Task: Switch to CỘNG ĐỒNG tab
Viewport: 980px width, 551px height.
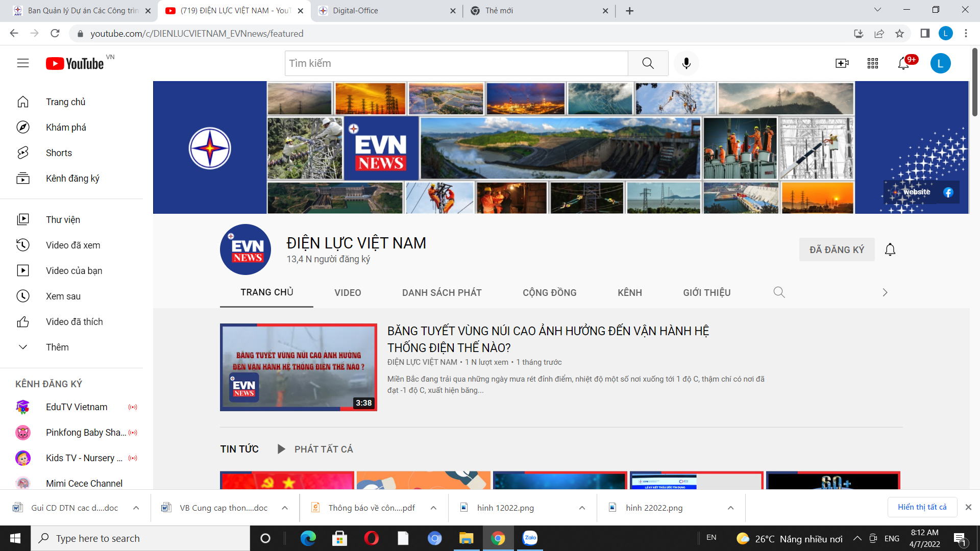Action: pos(550,292)
